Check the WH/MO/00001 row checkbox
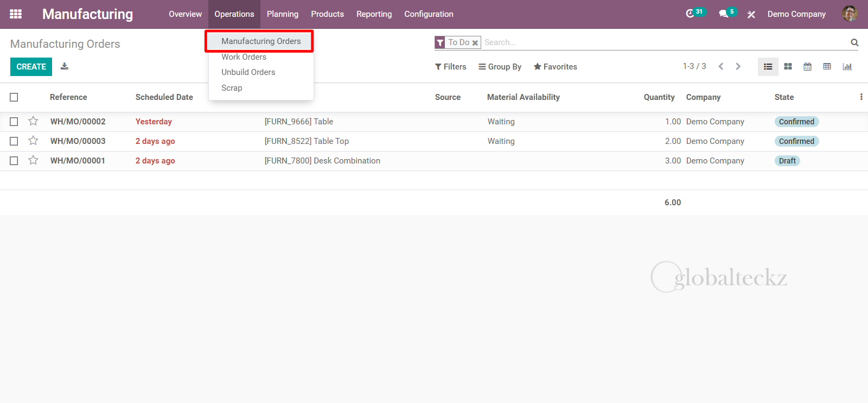 (x=14, y=161)
